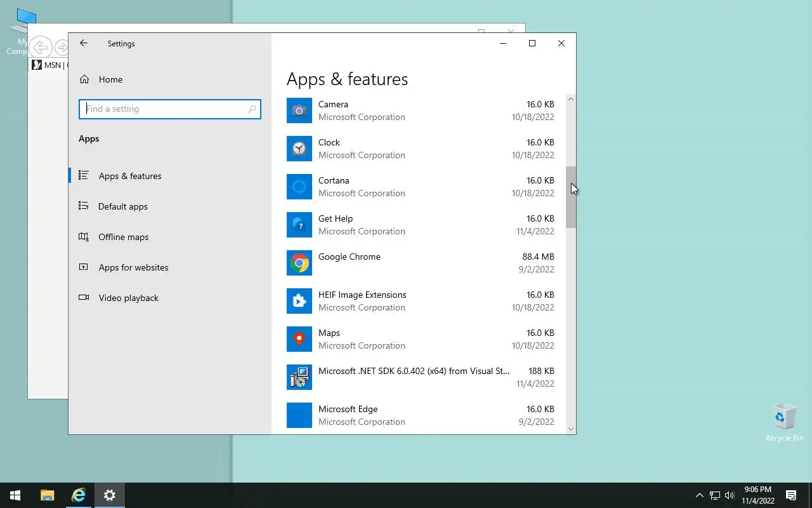Open Internet Explorer from taskbar

[x=79, y=495]
